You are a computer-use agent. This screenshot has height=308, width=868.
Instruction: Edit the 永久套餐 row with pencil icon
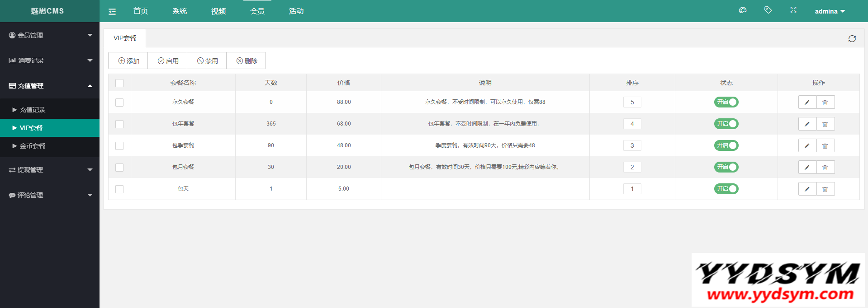(807, 103)
